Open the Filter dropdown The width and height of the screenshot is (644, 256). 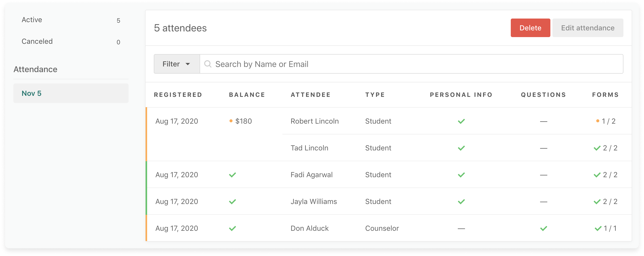[171, 64]
